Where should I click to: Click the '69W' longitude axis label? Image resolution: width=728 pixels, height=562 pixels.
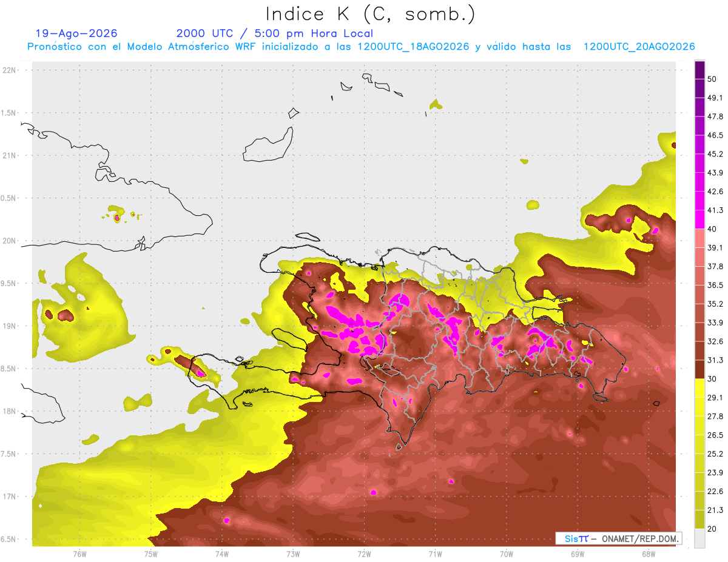pos(578,554)
